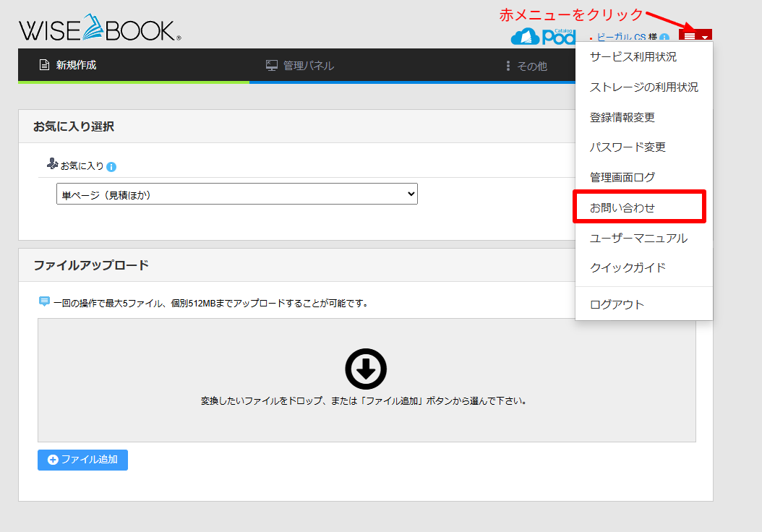Choose 登録情報変更 in the dropdown menu

click(622, 117)
